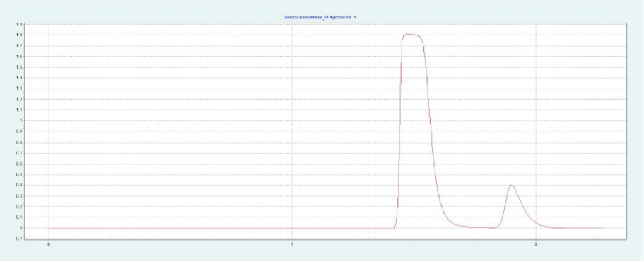Click the valley between the two peaks
Image resolution: width=644 pixels, height=262 pixels.
click(x=495, y=227)
